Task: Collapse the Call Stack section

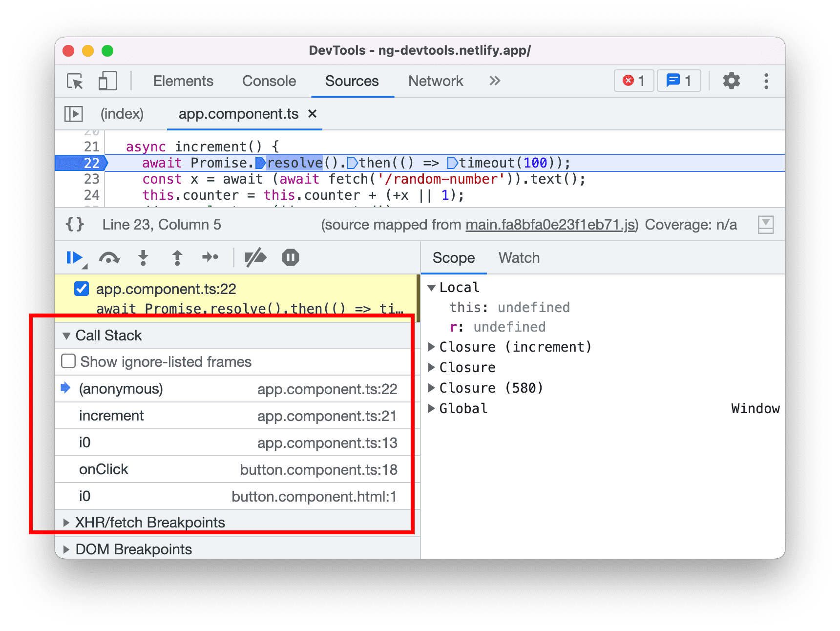Action: click(67, 336)
